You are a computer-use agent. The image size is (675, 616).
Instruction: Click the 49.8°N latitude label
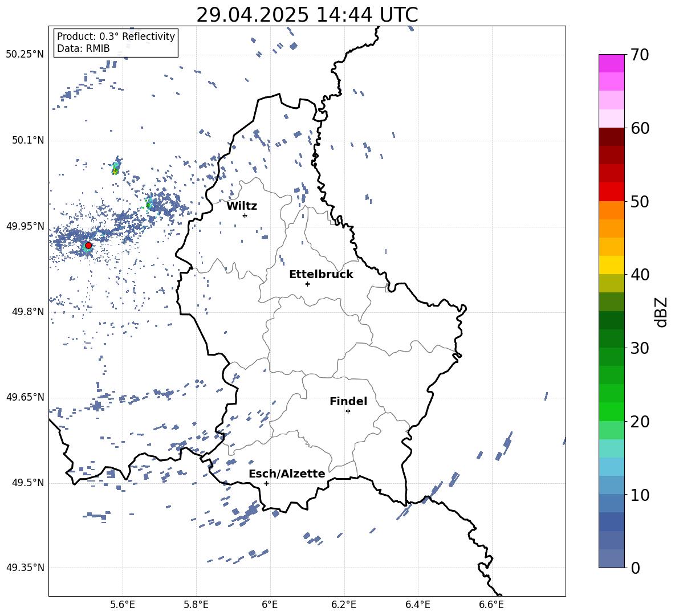(x=27, y=312)
